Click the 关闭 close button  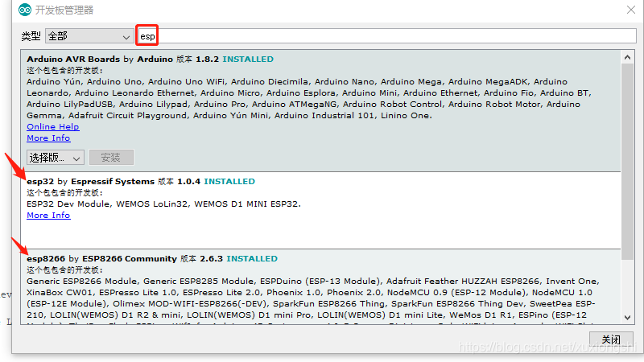(x=611, y=339)
